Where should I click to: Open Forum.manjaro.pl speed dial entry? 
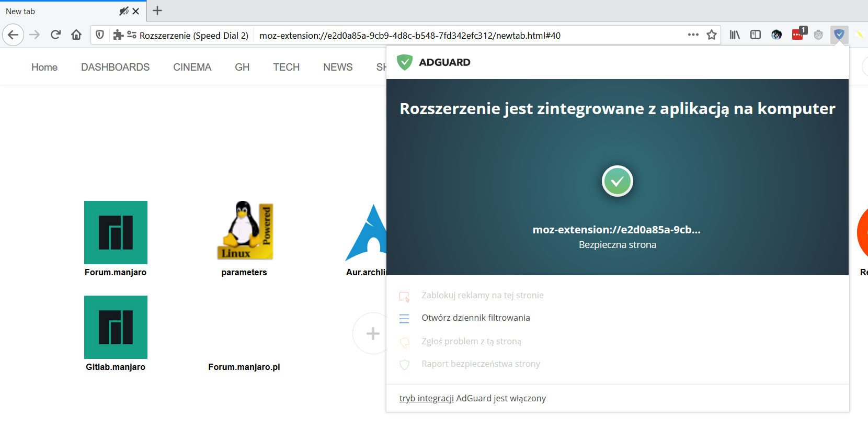pyautogui.click(x=244, y=367)
